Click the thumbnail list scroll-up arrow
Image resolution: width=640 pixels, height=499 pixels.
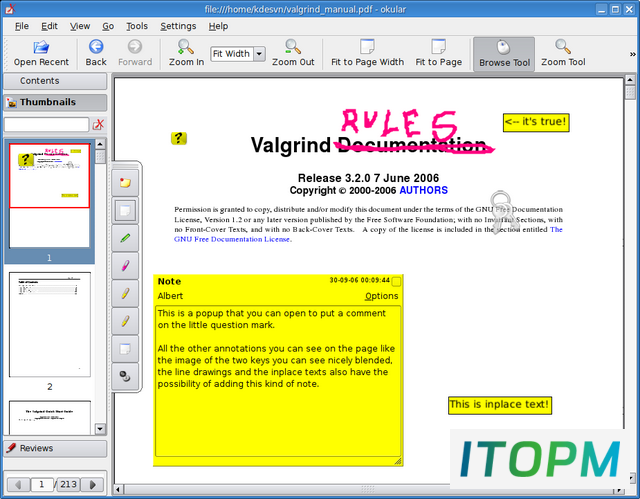100,144
